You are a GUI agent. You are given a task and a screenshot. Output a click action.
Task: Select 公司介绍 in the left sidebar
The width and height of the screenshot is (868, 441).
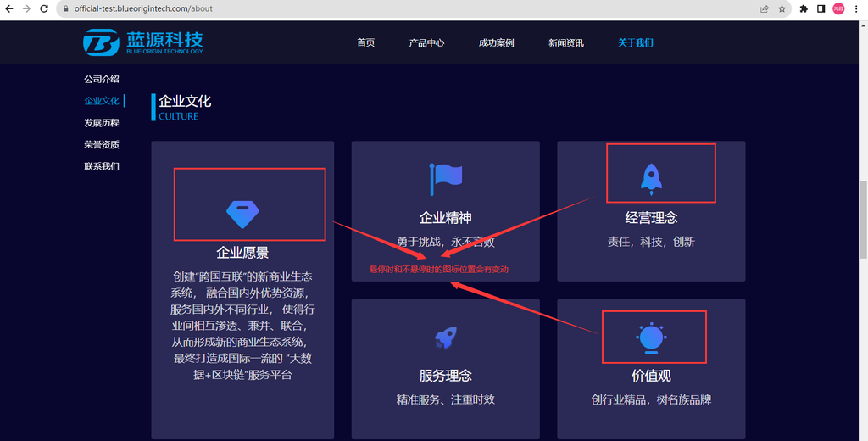point(102,79)
